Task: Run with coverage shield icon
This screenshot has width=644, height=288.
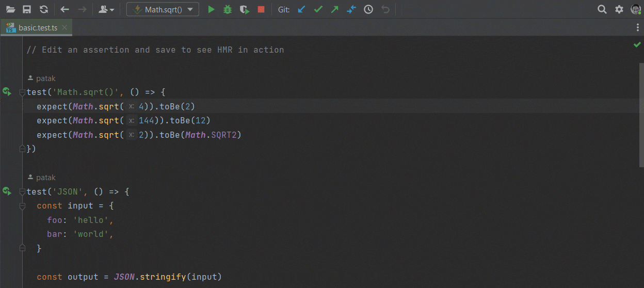Action: pos(245,9)
